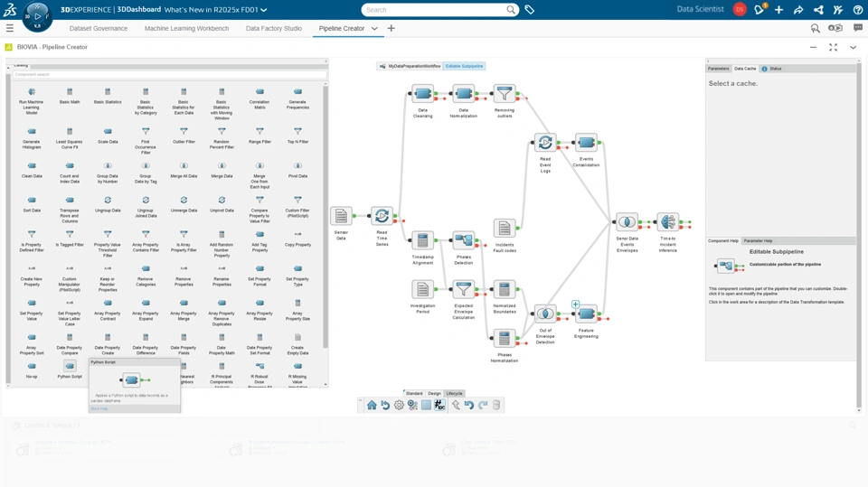Open the Pipeline Creator tab dropdown chevron
Screen dimensions: 868x487
[x=374, y=28]
